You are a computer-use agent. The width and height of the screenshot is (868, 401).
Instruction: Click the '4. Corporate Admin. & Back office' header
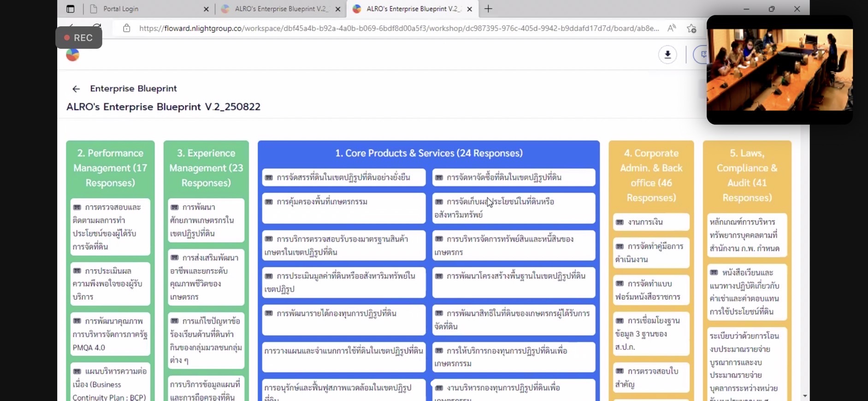[x=651, y=175]
